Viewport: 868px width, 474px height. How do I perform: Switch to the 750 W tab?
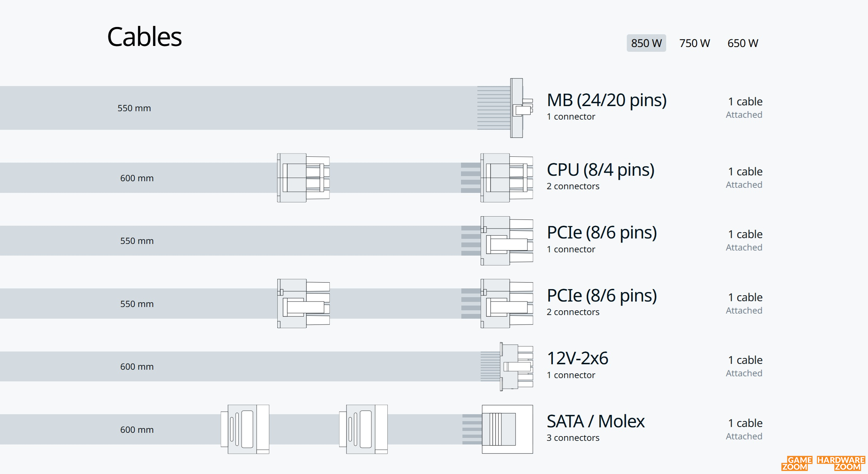[x=695, y=43]
